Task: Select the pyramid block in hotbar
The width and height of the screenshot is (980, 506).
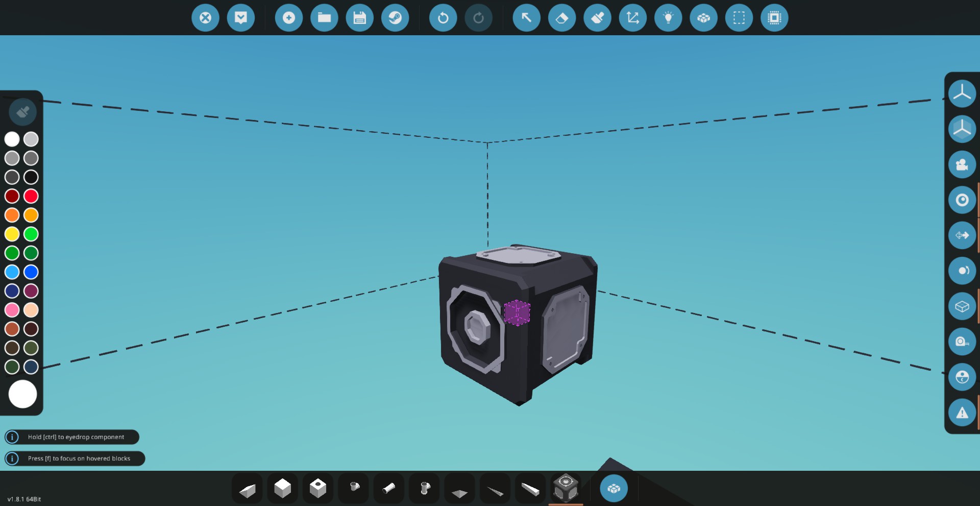Action: pyautogui.click(x=460, y=489)
